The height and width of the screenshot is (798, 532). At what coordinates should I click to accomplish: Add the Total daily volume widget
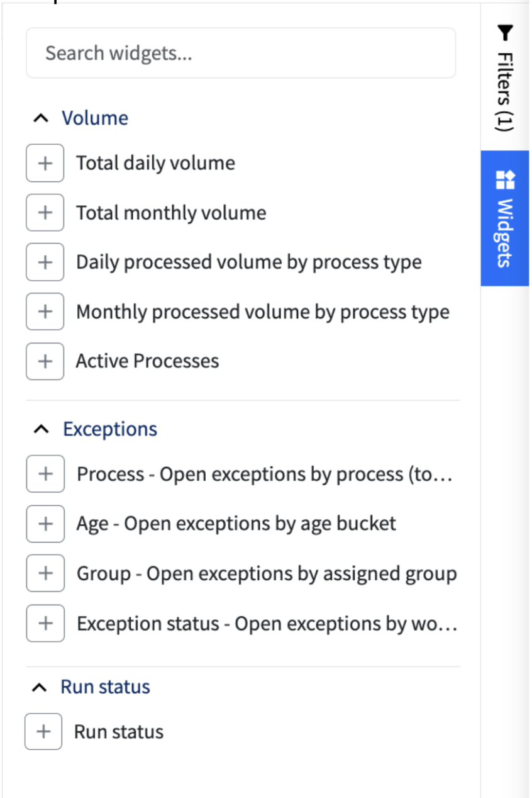pos(45,163)
